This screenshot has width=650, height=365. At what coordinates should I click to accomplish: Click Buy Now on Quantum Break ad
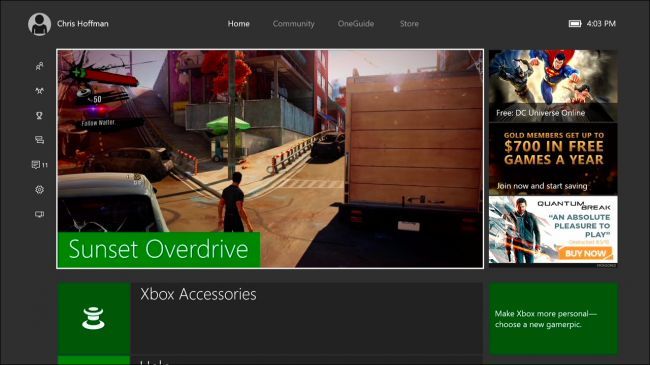[x=585, y=253]
